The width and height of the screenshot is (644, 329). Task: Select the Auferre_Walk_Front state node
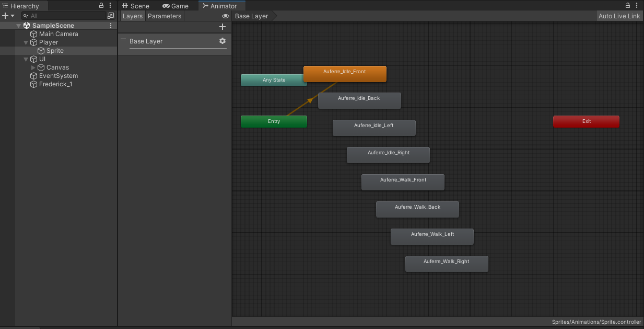coord(403,182)
